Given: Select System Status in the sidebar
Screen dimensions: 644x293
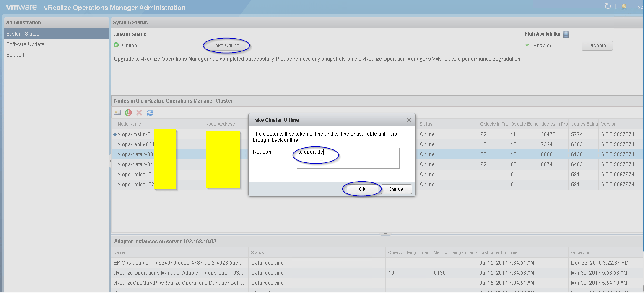Looking at the screenshot, I should tap(23, 34).
